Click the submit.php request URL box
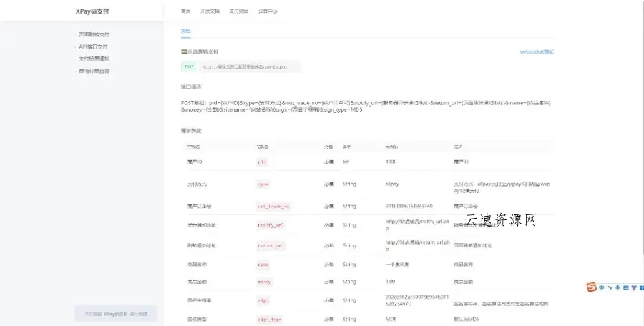The width and height of the screenshot is (644, 326). click(x=249, y=66)
